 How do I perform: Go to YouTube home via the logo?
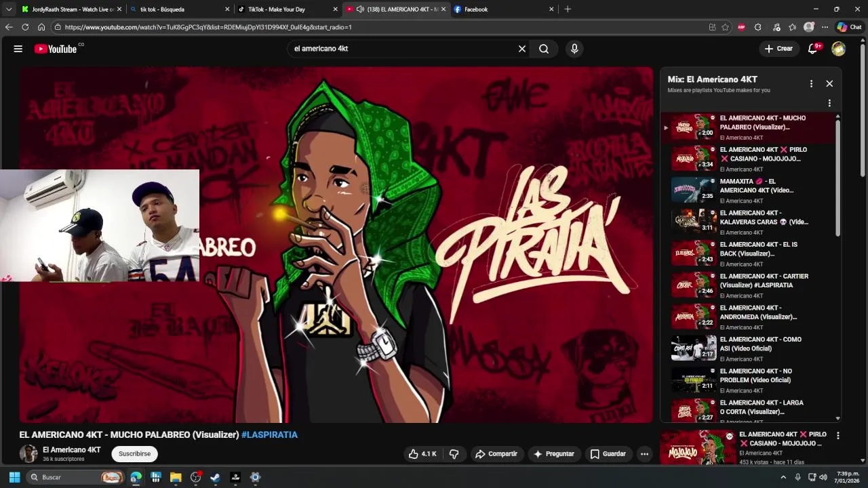point(56,49)
